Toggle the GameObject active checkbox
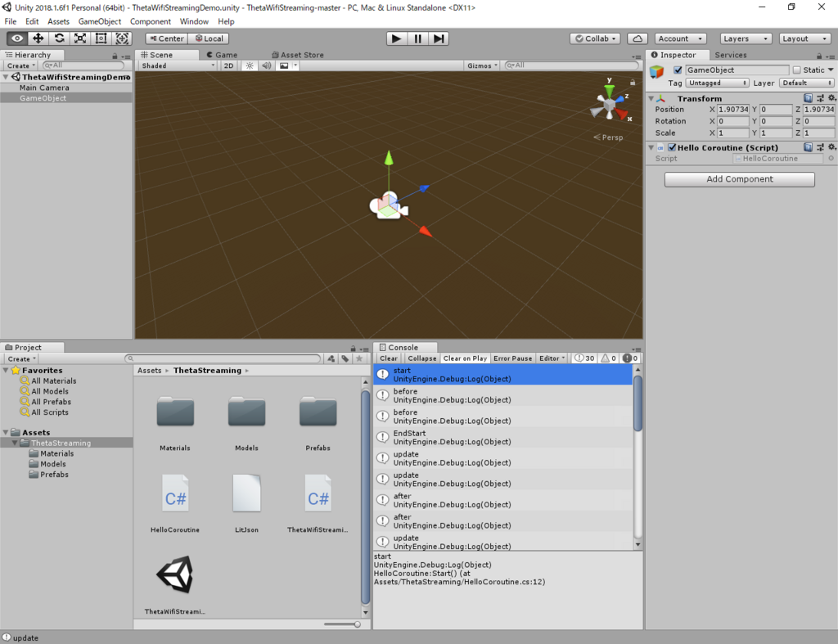 point(678,70)
